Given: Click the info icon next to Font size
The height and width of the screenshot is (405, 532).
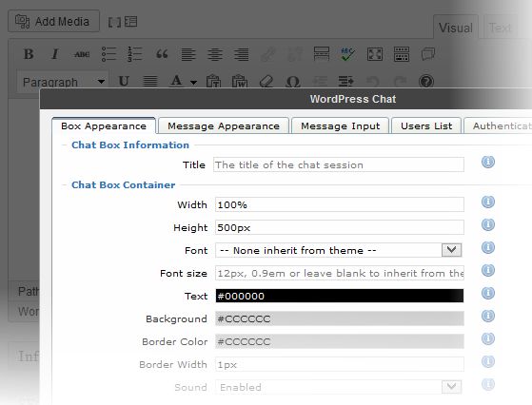Looking at the screenshot, I should tap(488, 270).
